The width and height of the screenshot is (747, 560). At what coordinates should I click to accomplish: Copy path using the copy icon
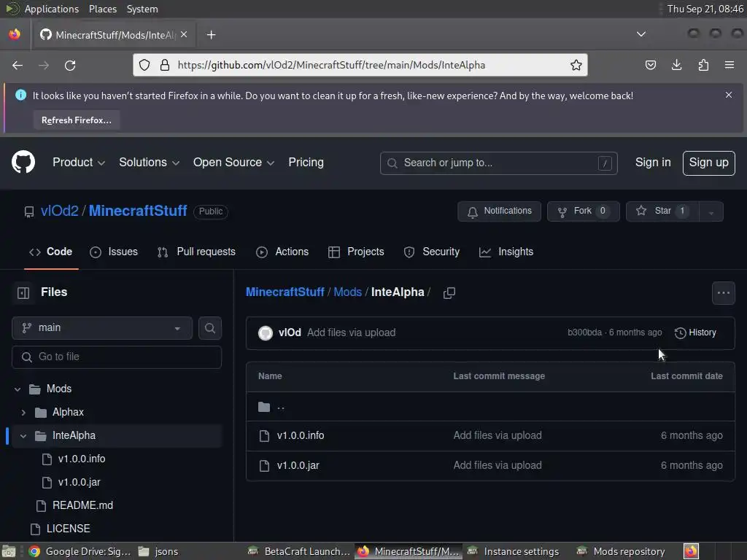click(x=449, y=292)
